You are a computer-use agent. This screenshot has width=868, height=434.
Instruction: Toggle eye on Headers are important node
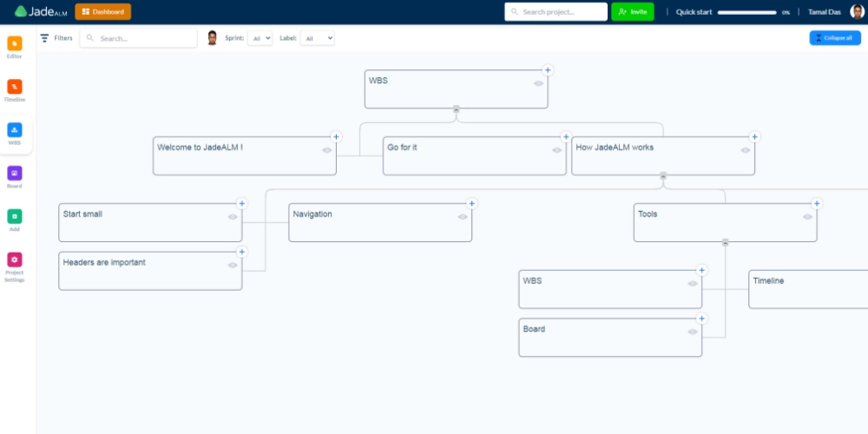[233, 265]
